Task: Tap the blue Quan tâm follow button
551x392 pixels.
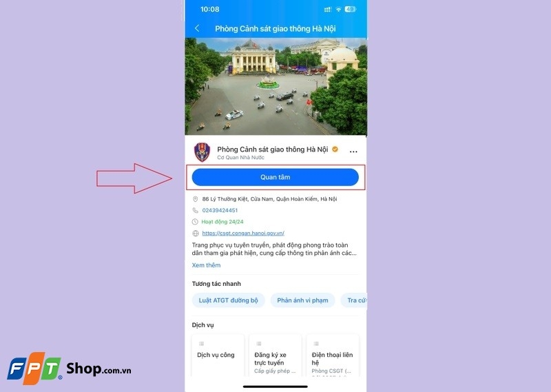Action: point(275,177)
